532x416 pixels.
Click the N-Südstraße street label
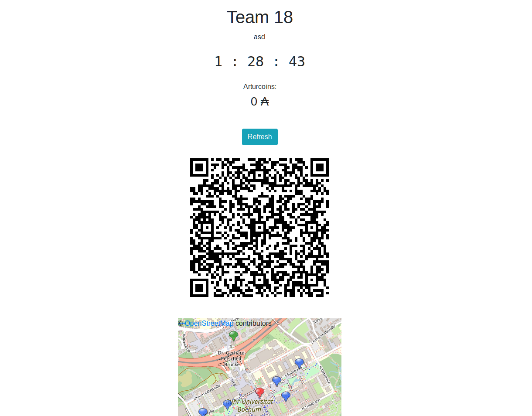click(311, 405)
